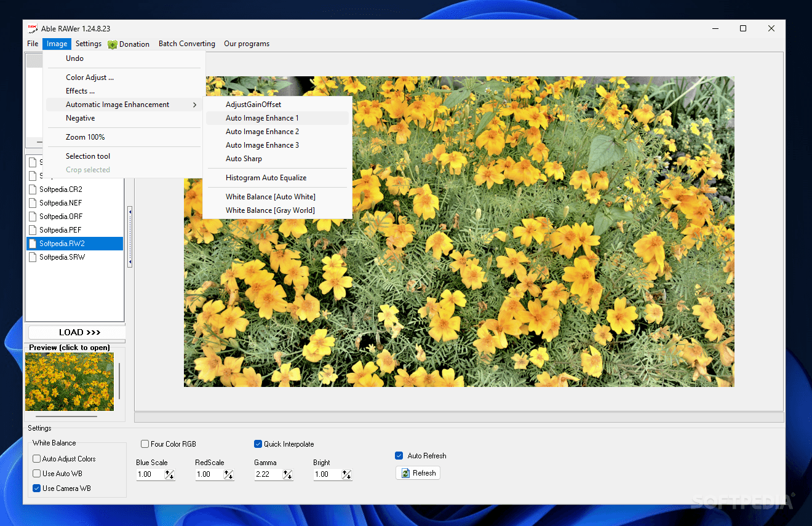The height and width of the screenshot is (526, 812).
Task: Click the Gamma spinner arrows
Action: click(287, 474)
